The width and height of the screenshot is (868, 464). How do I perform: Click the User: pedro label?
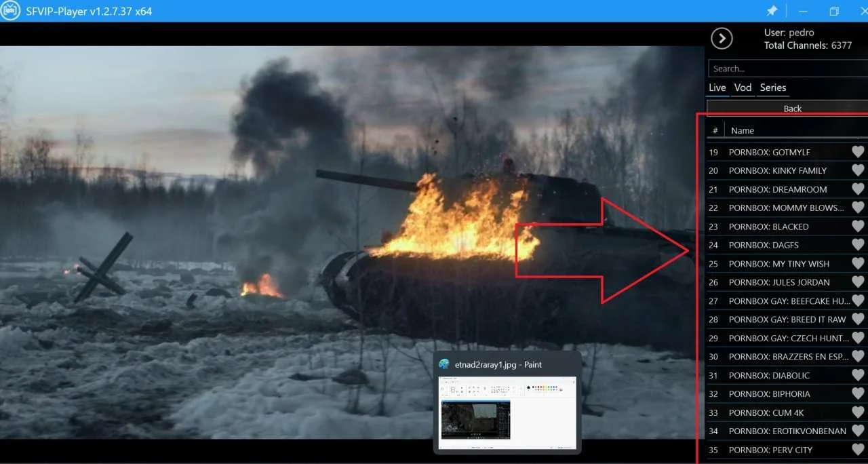[x=789, y=33]
